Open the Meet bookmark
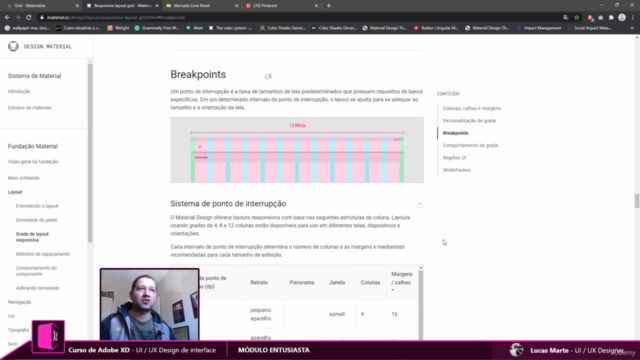The height and width of the screenshot is (360, 640). coord(194,28)
